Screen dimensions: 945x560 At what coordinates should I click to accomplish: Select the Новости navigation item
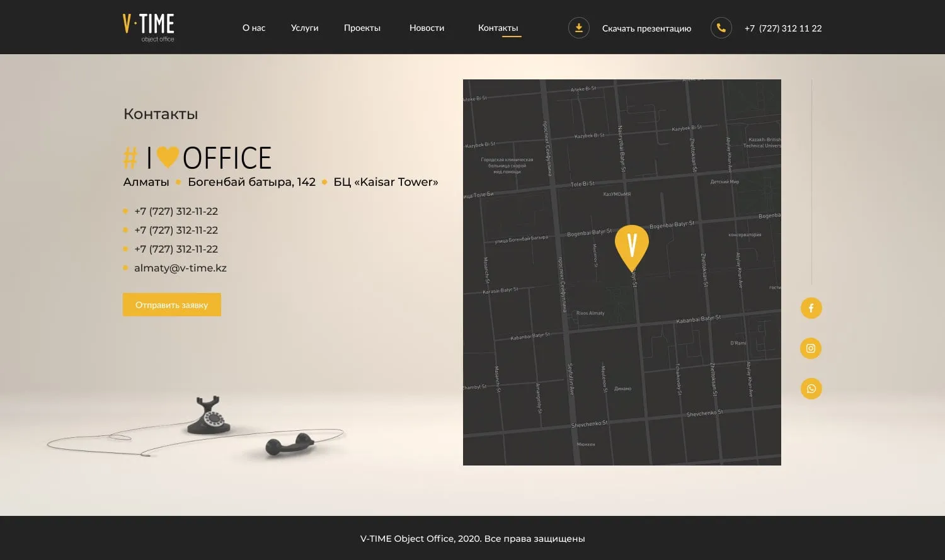pos(427,28)
